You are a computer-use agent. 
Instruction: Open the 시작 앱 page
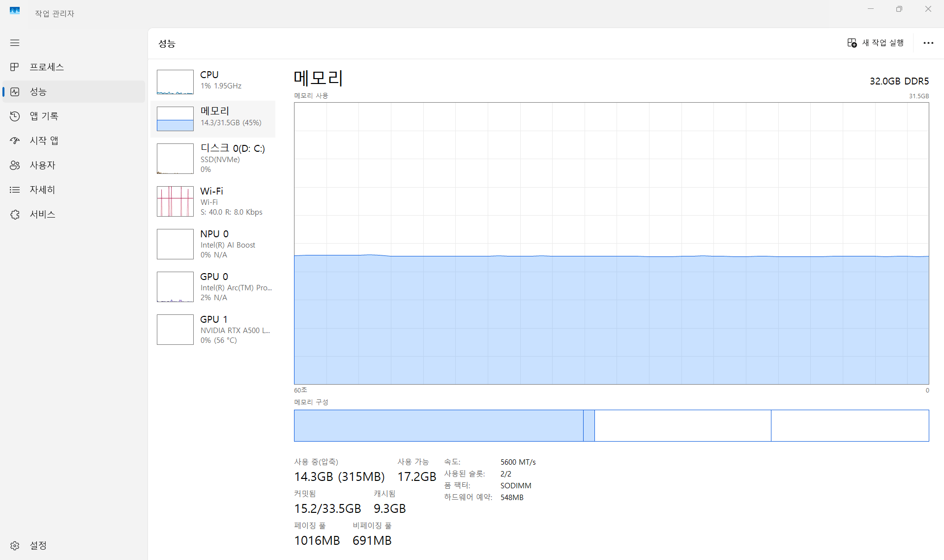[74, 140]
